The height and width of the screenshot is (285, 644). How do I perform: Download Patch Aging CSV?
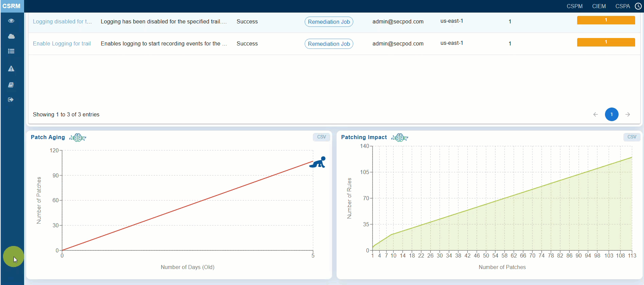pyautogui.click(x=321, y=137)
